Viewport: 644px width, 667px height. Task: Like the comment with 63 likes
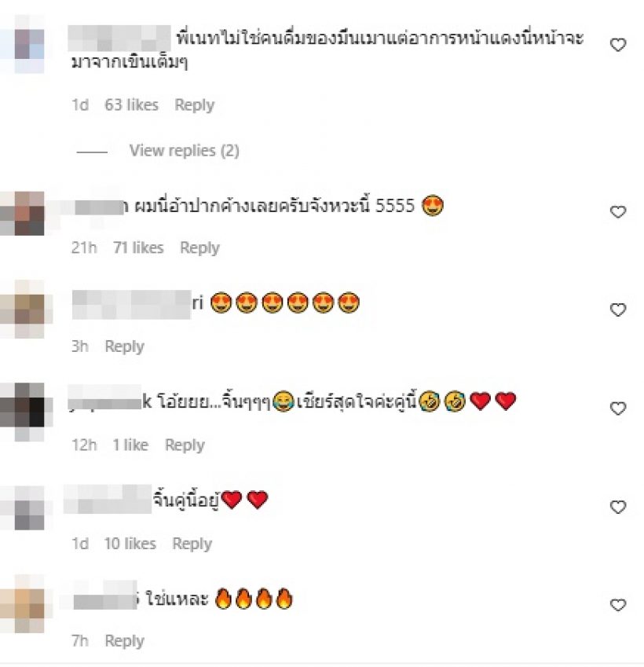pos(617,45)
